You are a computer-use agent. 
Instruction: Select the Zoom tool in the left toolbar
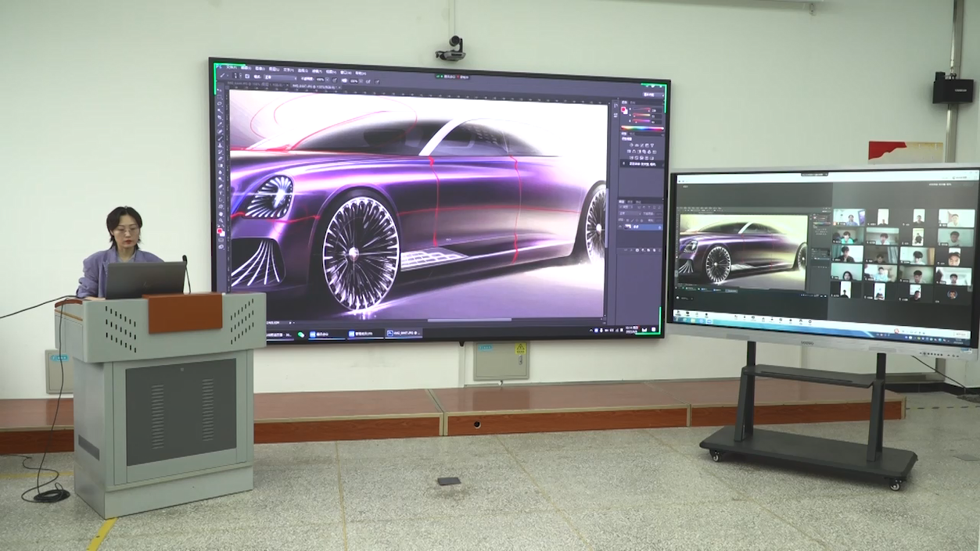(221, 220)
